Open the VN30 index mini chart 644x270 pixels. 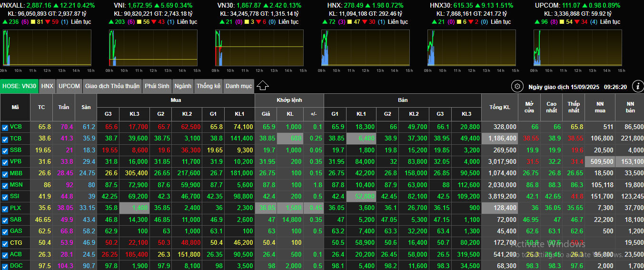tap(259, 48)
